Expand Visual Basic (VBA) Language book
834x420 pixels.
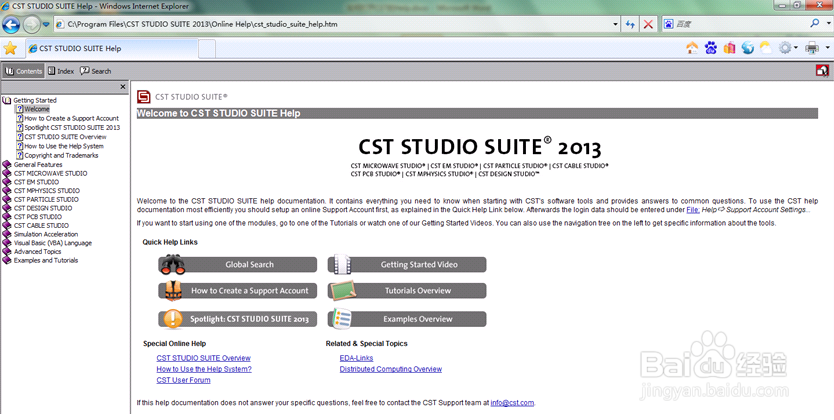pos(6,243)
